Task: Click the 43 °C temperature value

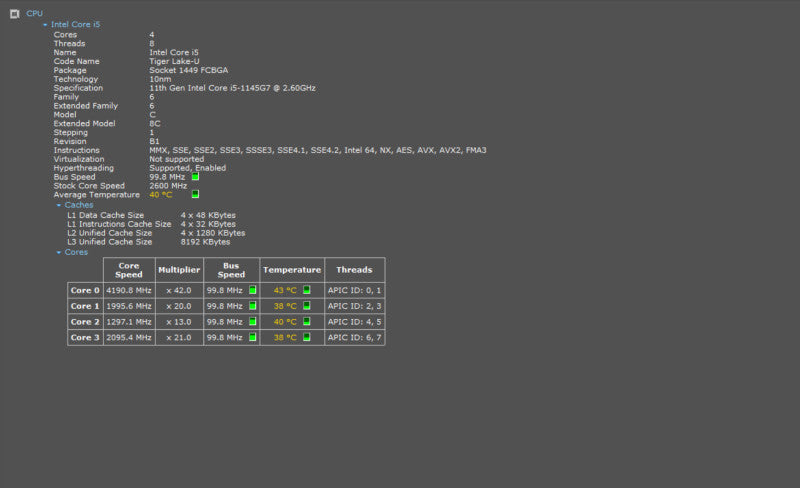Action: pyautogui.click(x=285, y=290)
